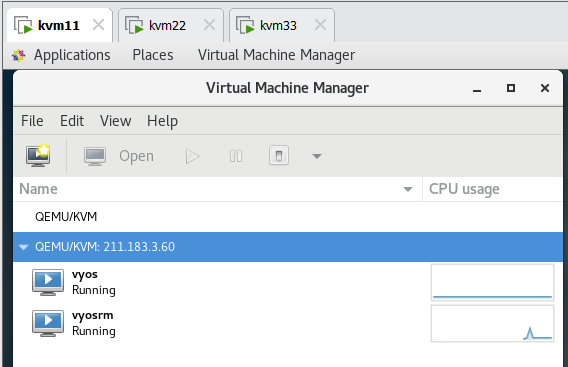Select the vyosrm virtual machine
This screenshot has width=568, height=367.
(288, 323)
